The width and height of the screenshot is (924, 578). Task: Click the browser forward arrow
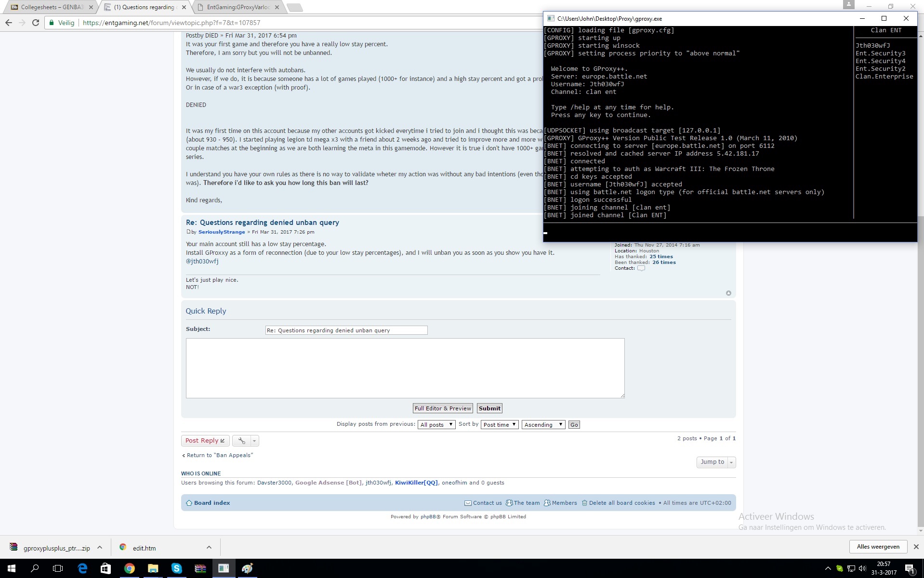point(22,23)
